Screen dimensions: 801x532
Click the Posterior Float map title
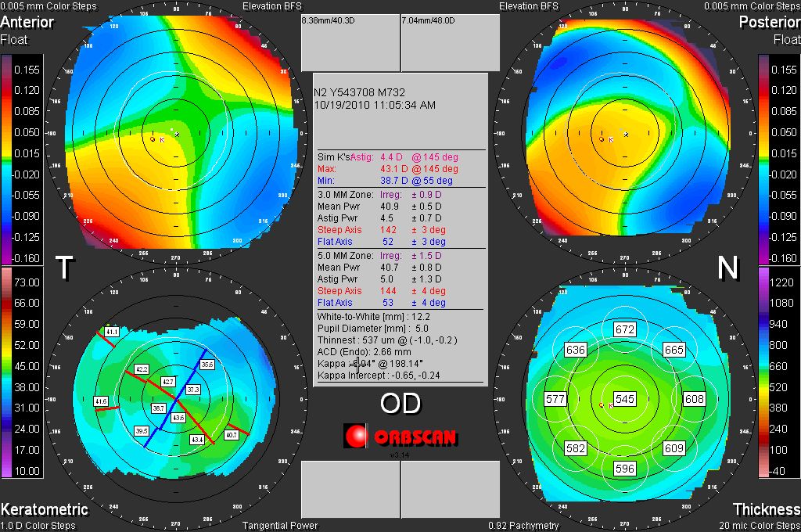[769, 30]
